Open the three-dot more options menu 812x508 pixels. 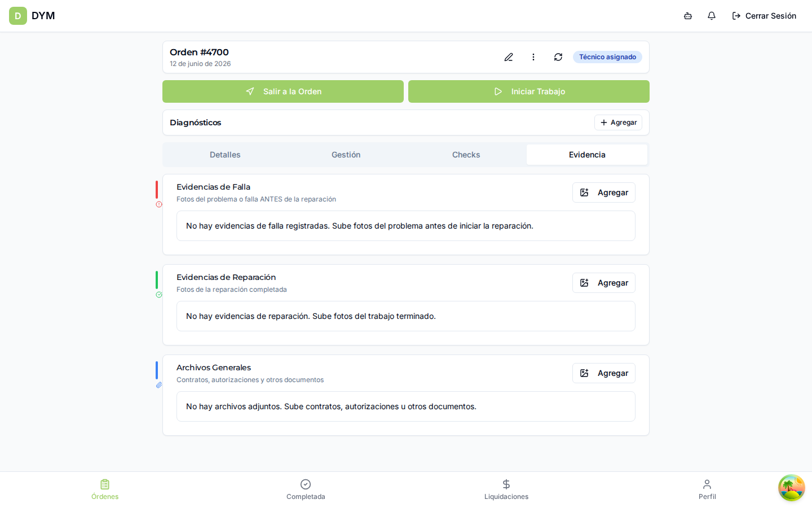(533, 57)
